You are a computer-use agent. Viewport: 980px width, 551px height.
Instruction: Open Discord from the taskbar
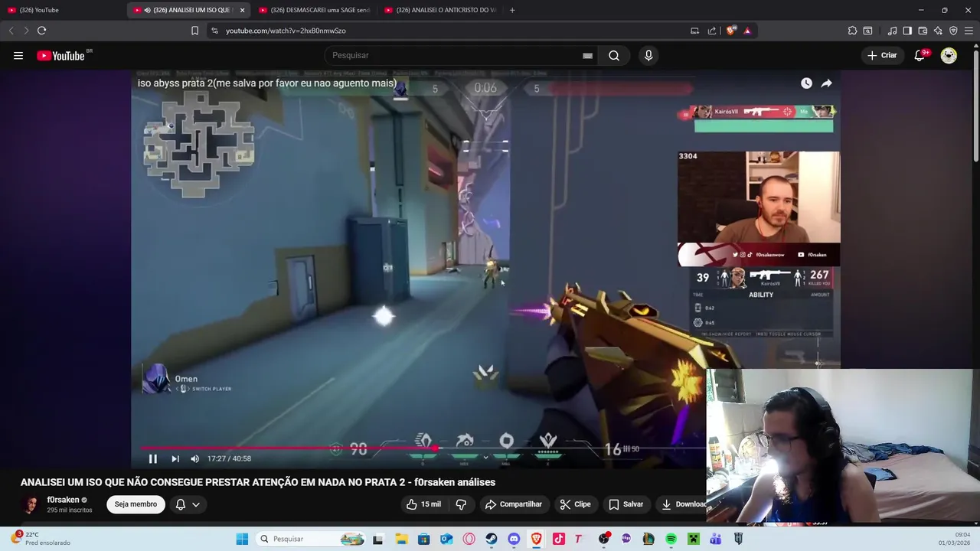pyautogui.click(x=514, y=539)
